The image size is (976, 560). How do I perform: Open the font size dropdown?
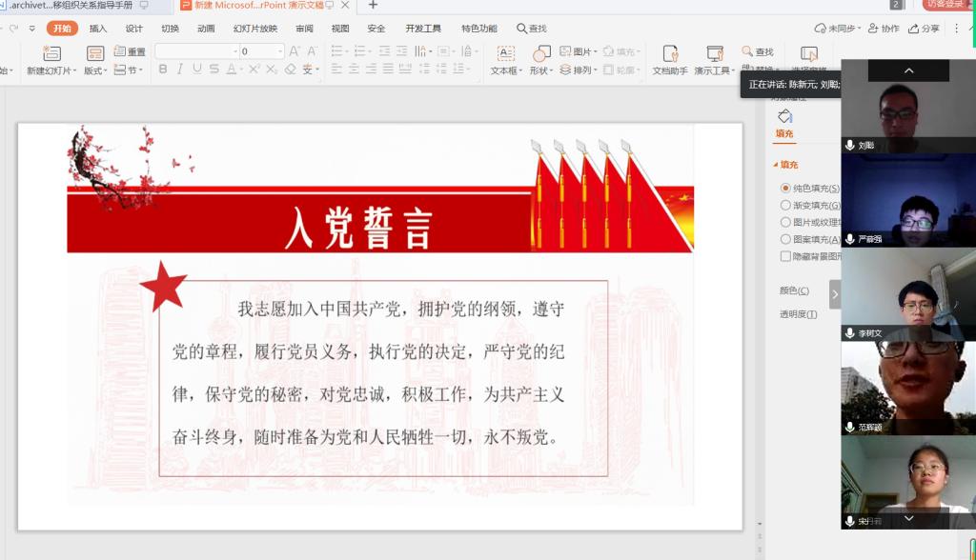tap(280, 51)
